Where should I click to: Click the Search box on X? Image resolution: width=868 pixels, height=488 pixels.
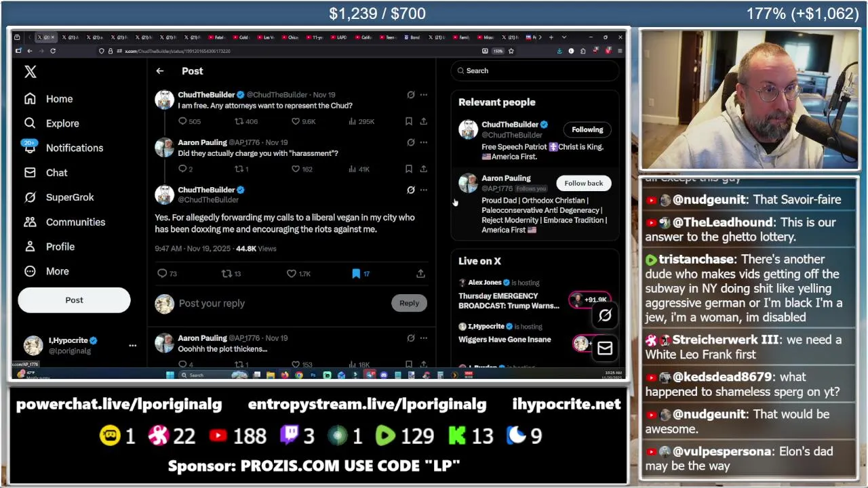535,70
